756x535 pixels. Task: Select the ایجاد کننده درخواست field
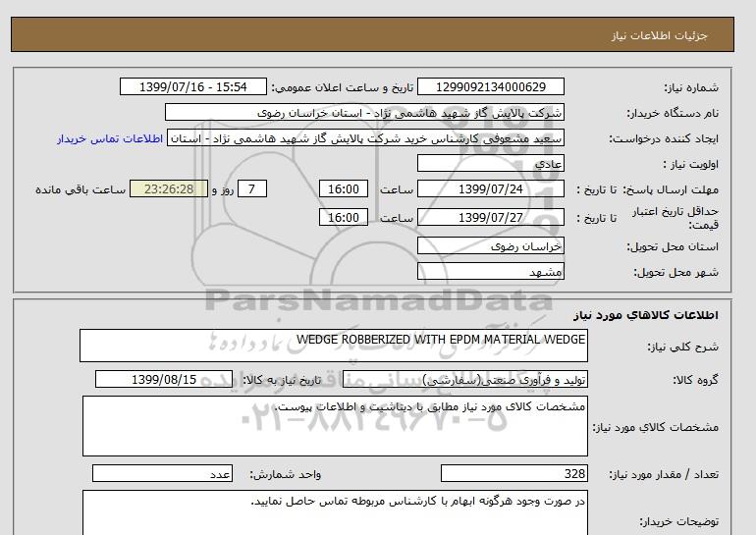(x=365, y=138)
